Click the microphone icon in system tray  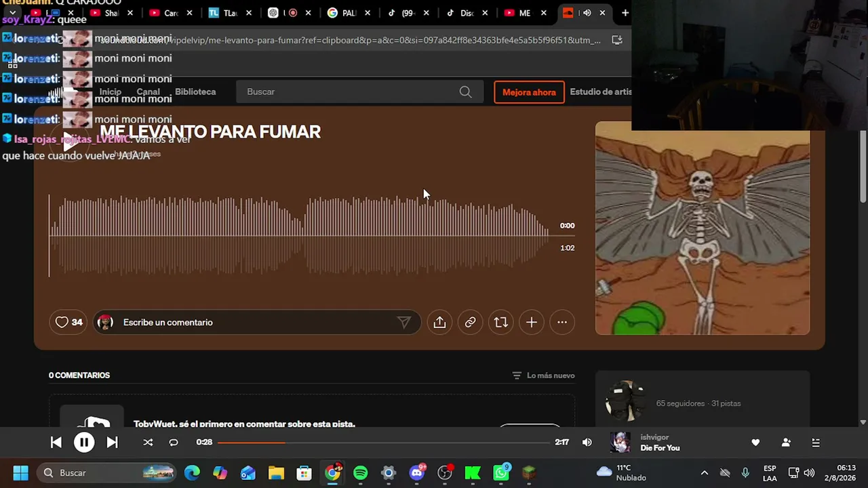745,473
